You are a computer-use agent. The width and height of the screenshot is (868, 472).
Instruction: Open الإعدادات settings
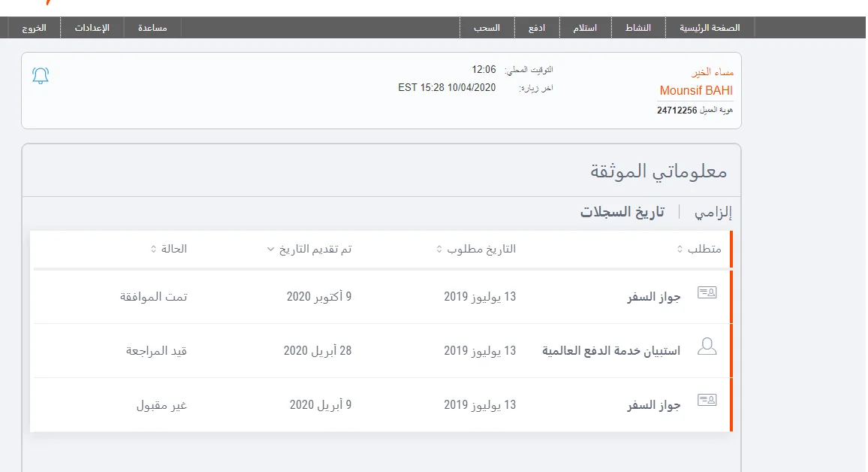coord(92,28)
